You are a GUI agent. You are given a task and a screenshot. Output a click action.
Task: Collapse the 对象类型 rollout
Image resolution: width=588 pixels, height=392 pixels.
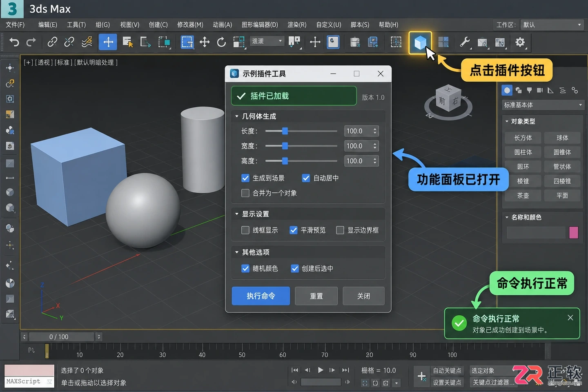507,121
